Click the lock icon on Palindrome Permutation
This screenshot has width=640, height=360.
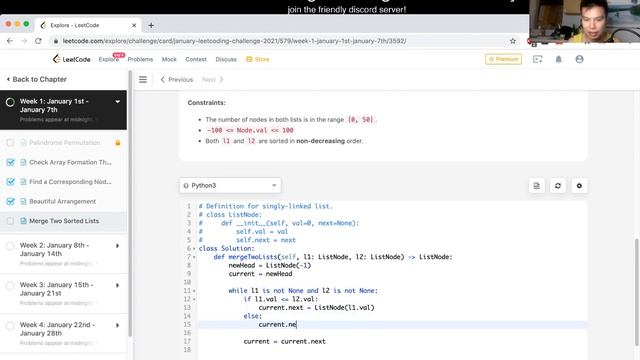[x=118, y=143]
